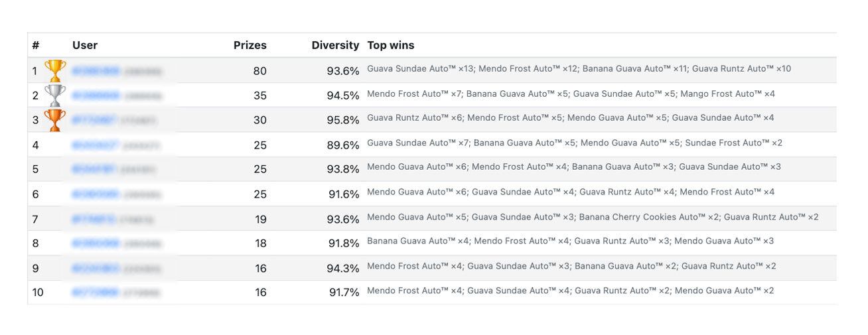868x335 pixels.
Task: Click the silver trophy icon in row 2
Action: tap(55, 95)
